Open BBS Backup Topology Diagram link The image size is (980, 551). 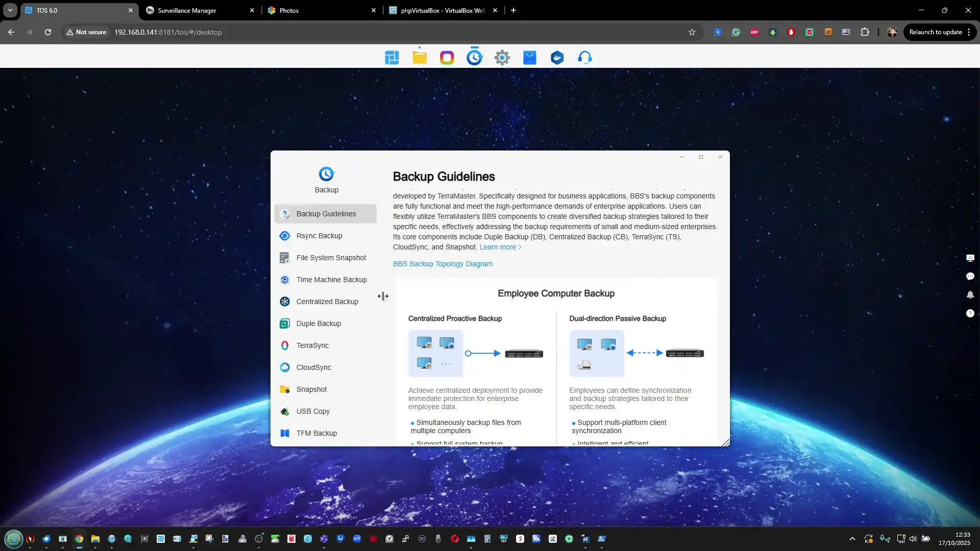443,264
